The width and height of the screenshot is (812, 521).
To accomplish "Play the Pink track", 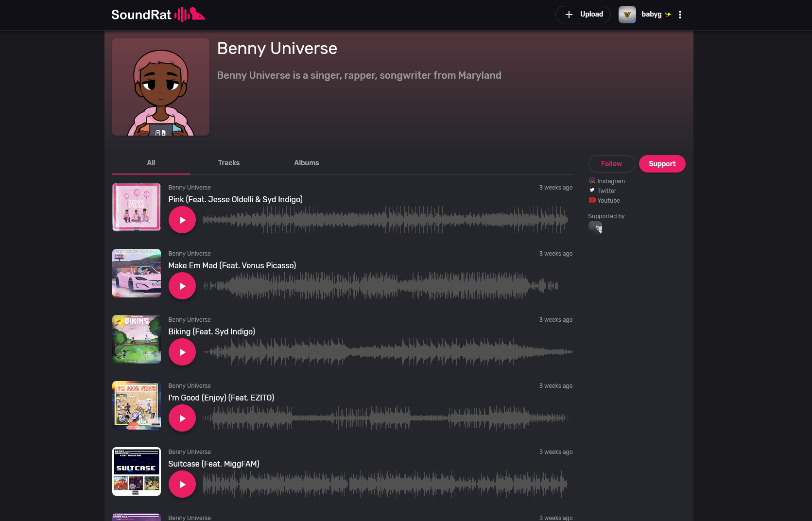I will tap(182, 220).
